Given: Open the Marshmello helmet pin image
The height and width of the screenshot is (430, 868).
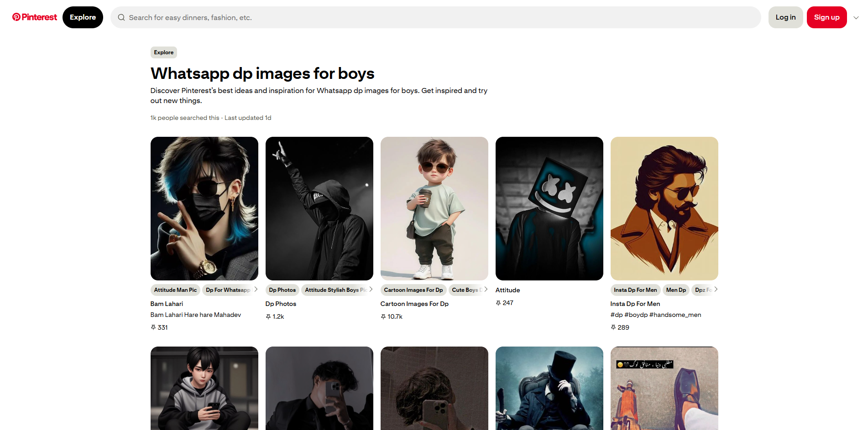Looking at the screenshot, I should (x=549, y=208).
